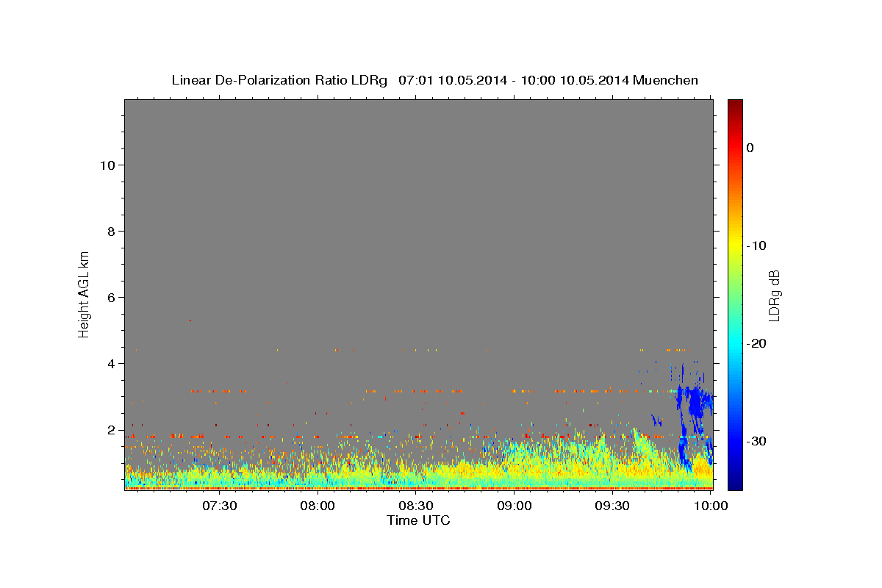Click the 08:30 time tick label
The width and height of the screenshot is (882, 588).
click(x=416, y=506)
